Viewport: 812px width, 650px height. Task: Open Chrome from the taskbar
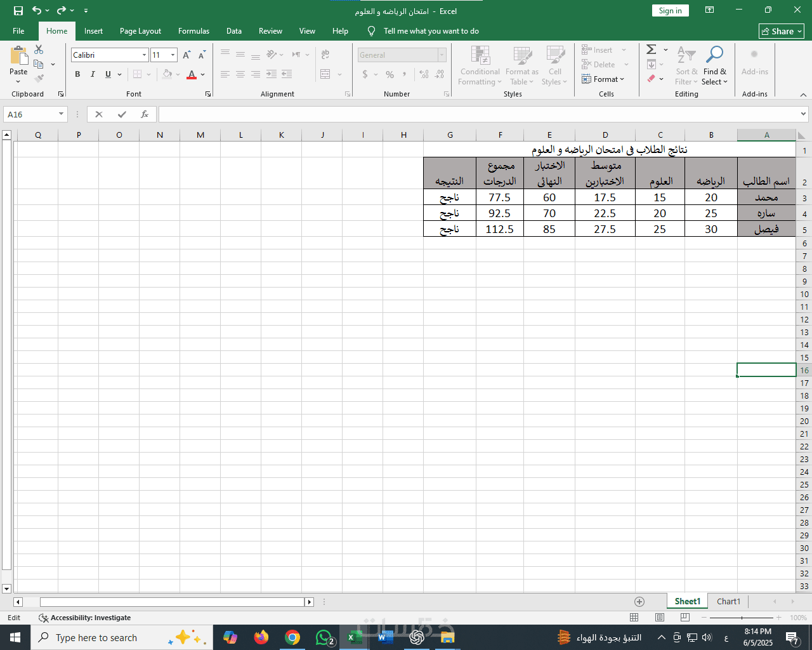292,637
